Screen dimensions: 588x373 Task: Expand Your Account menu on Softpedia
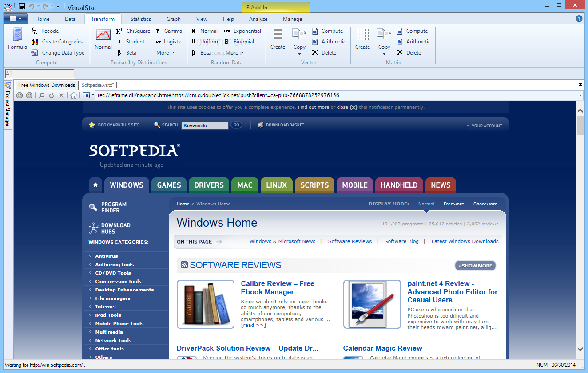click(x=484, y=126)
